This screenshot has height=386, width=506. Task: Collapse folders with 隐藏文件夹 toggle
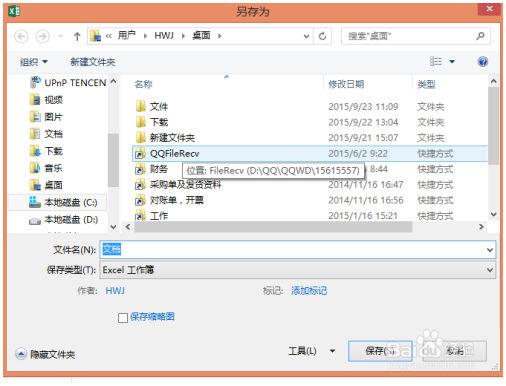[45, 354]
